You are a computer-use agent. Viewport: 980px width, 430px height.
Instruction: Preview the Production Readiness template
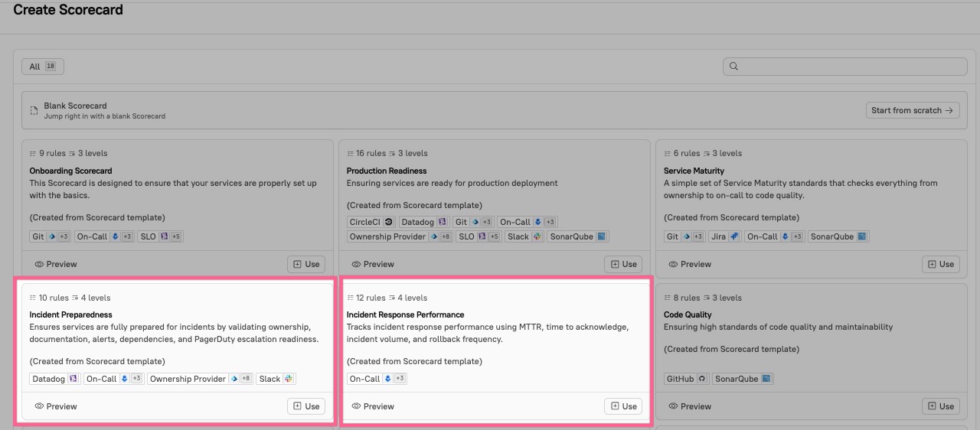[373, 264]
